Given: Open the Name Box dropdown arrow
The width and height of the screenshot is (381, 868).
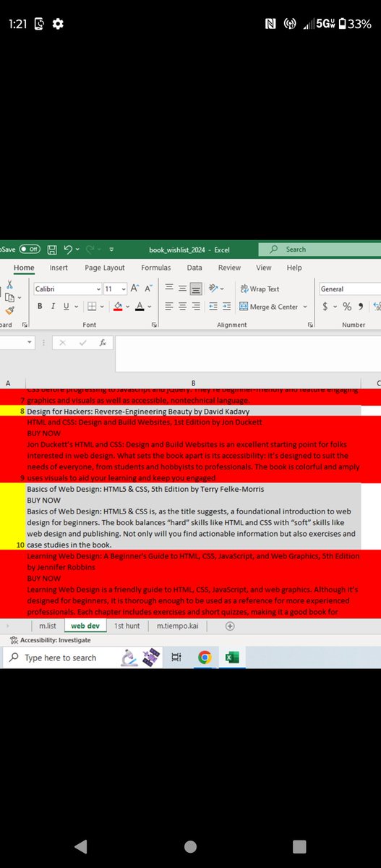Looking at the screenshot, I should click(x=30, y=342).
